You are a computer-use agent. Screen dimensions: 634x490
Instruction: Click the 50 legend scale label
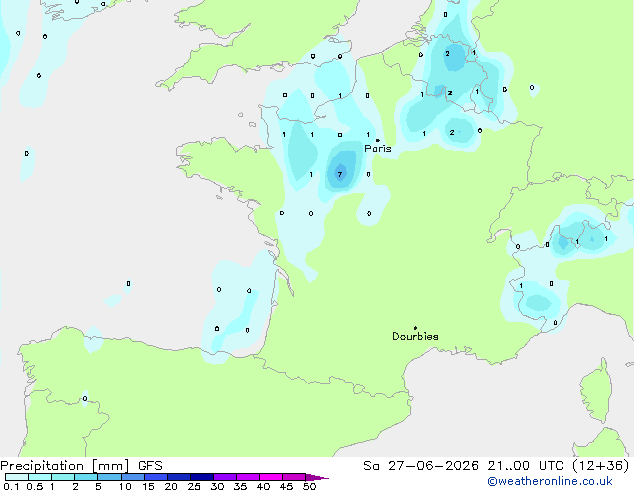(x=309, y=486)
